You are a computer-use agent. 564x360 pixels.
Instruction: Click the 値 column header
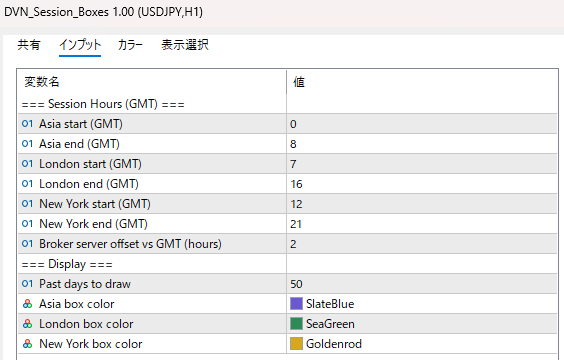pos(299,82)
